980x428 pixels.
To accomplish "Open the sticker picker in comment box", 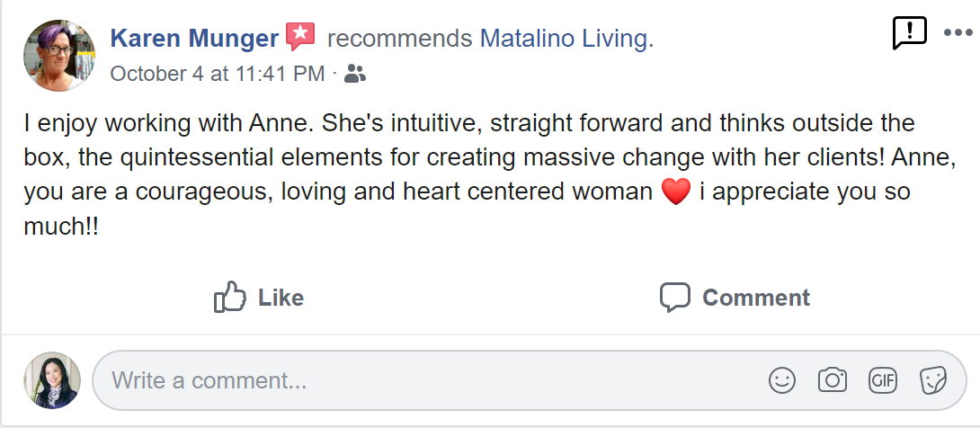I will click(933, 380).
